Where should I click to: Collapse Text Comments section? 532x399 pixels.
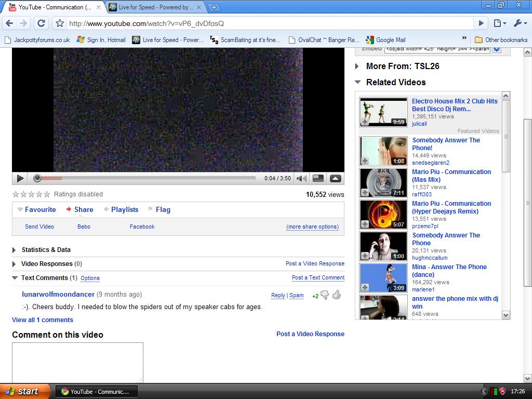click(15, 278)
